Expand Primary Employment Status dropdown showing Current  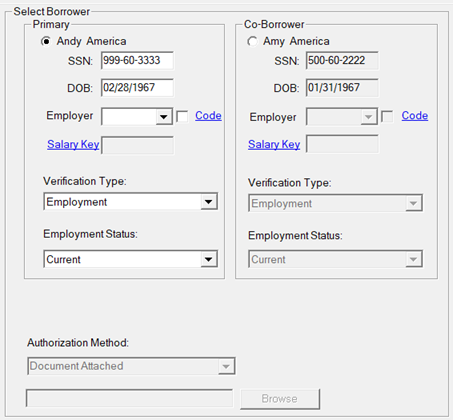click(130, 259)
